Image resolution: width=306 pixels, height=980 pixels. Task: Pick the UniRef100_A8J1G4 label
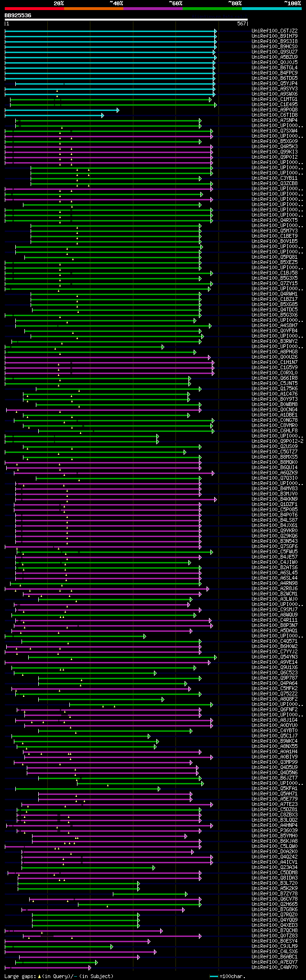[x=274, y=720]
